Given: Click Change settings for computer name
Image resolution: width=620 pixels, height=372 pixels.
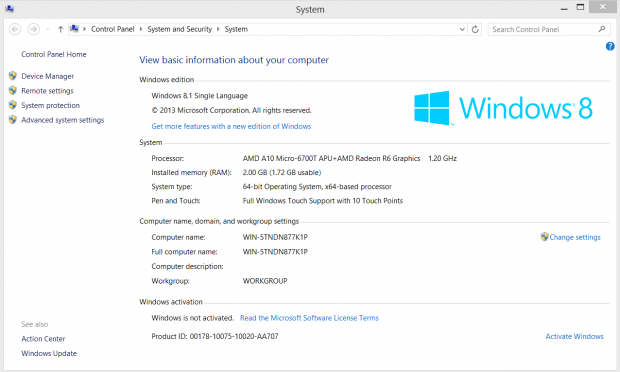Looking at the screenshot, I should [x=575, y=237].
